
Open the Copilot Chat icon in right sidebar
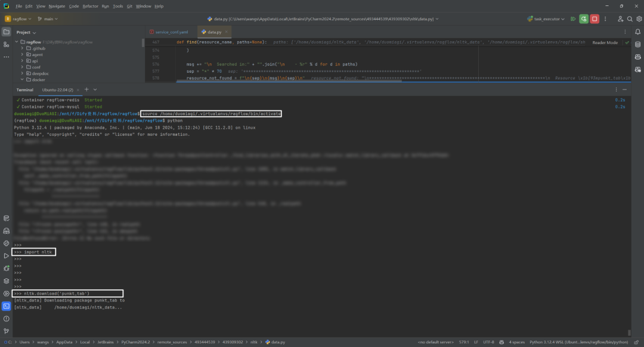(x=637, y=69)
